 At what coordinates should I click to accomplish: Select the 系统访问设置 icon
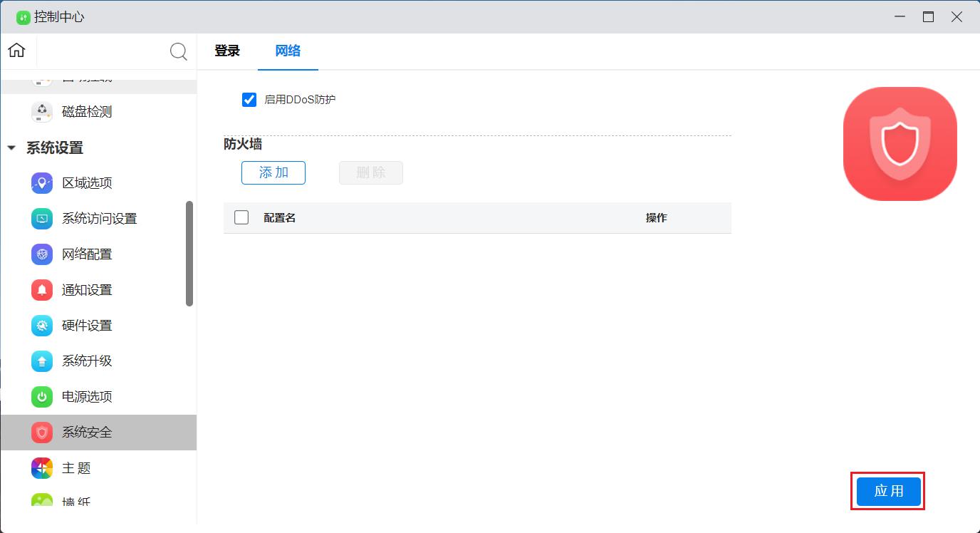click(x=42, y=219)
